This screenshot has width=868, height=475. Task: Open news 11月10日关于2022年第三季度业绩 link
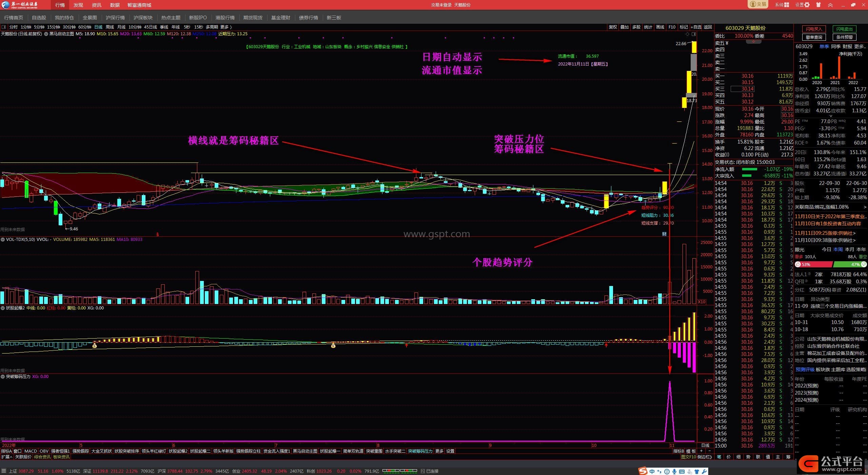click(x=830, y=216)
